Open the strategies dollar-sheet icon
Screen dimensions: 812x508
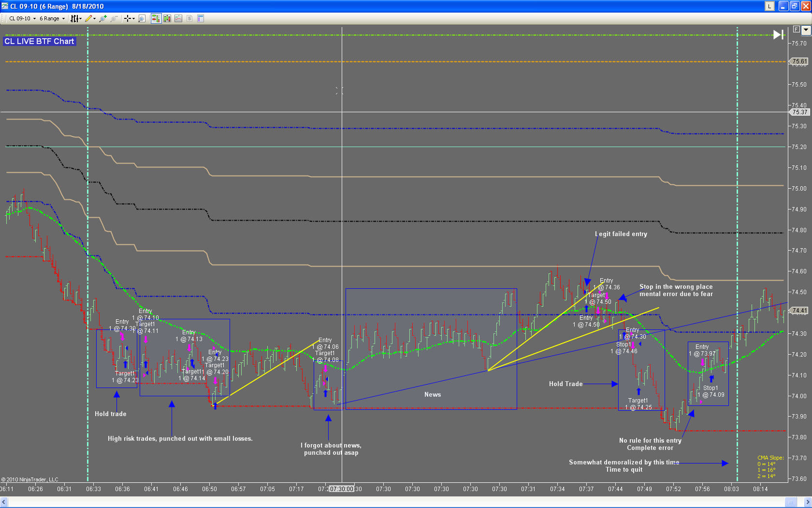coord(189,18)
